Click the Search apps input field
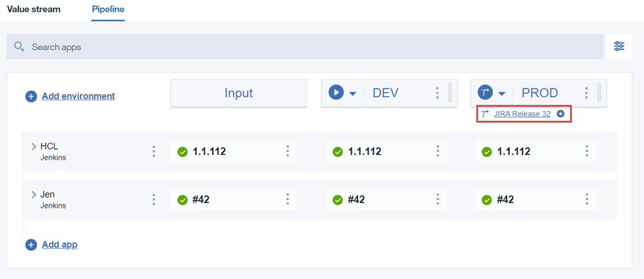The image size is (644, 279). pyautogui.click(x=304, y=47)
